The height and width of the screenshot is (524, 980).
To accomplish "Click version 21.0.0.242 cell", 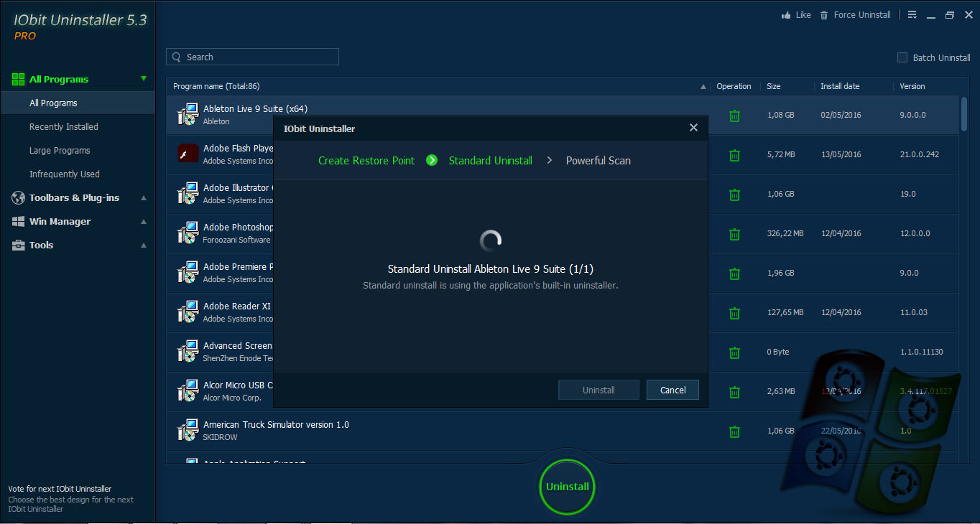I will click(x=919, y=154).
